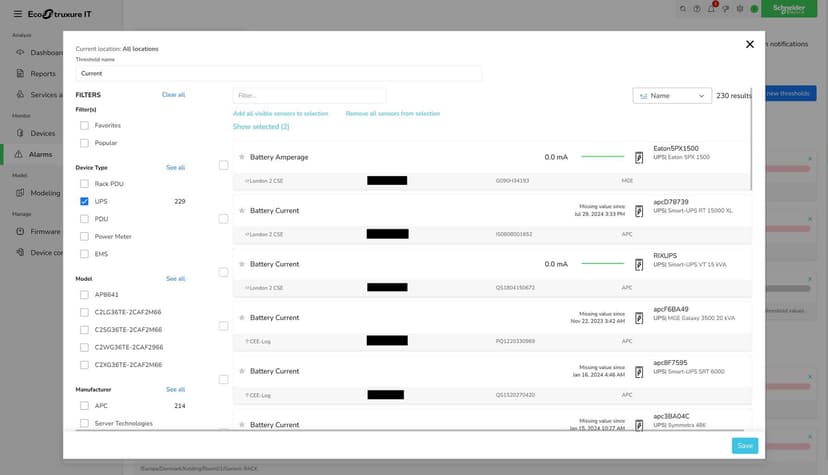Check the APC manufacturer filter
The width and height of the screenshot is (828, 475).
(84, 406)
